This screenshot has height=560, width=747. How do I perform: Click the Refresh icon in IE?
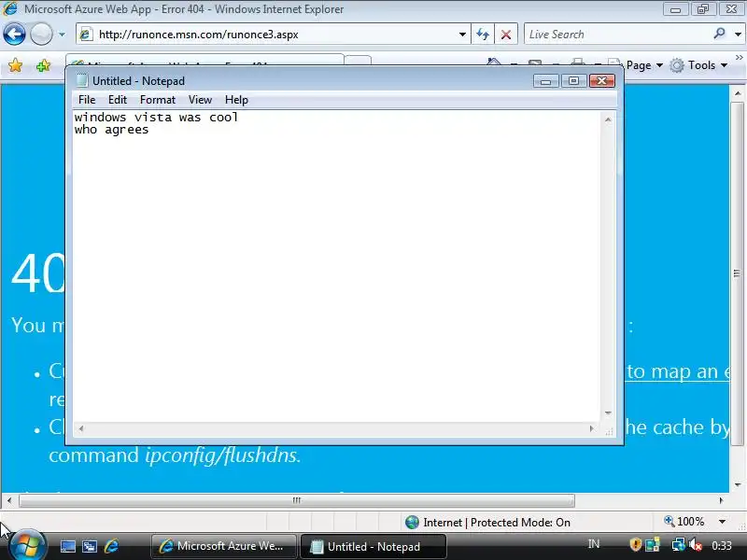coord(483,35)
